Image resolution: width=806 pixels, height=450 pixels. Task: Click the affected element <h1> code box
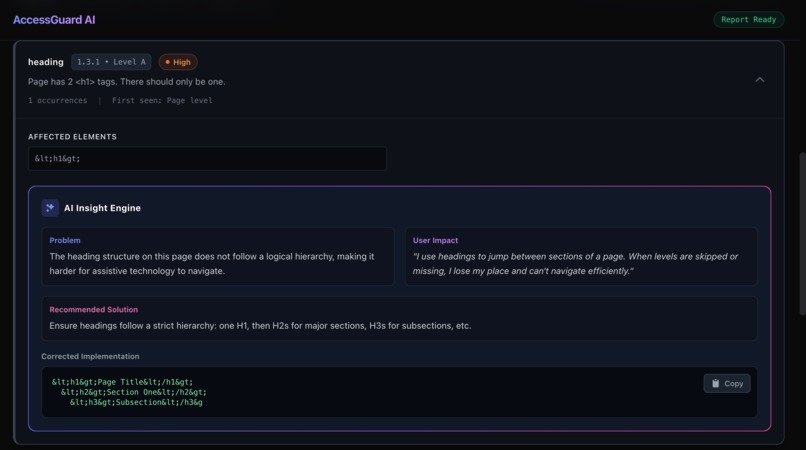[x=207, y=158]
